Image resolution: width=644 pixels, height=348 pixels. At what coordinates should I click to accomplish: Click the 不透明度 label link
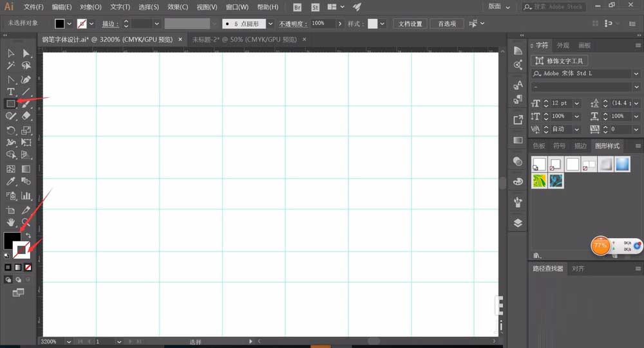coord(293,24)
